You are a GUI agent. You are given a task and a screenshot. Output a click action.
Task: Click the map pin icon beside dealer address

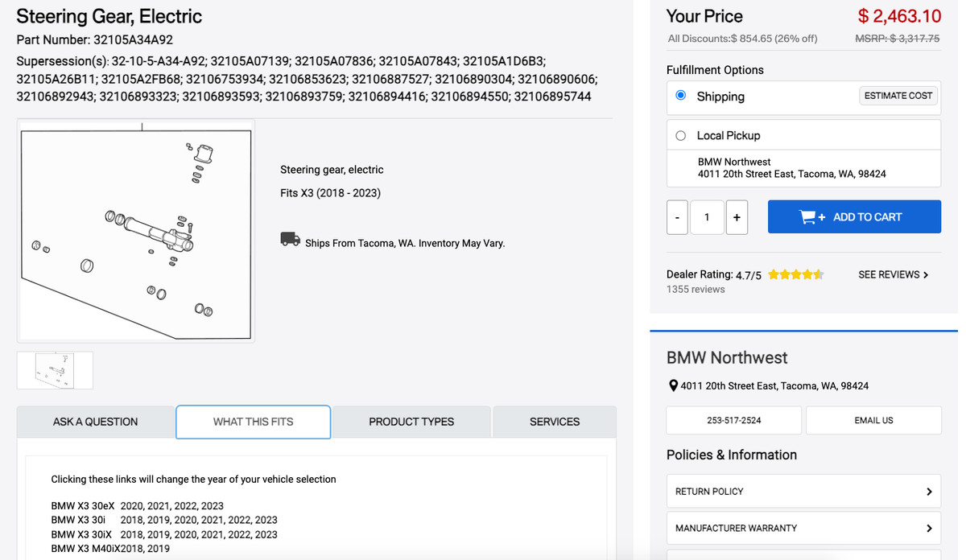[673, 385]
